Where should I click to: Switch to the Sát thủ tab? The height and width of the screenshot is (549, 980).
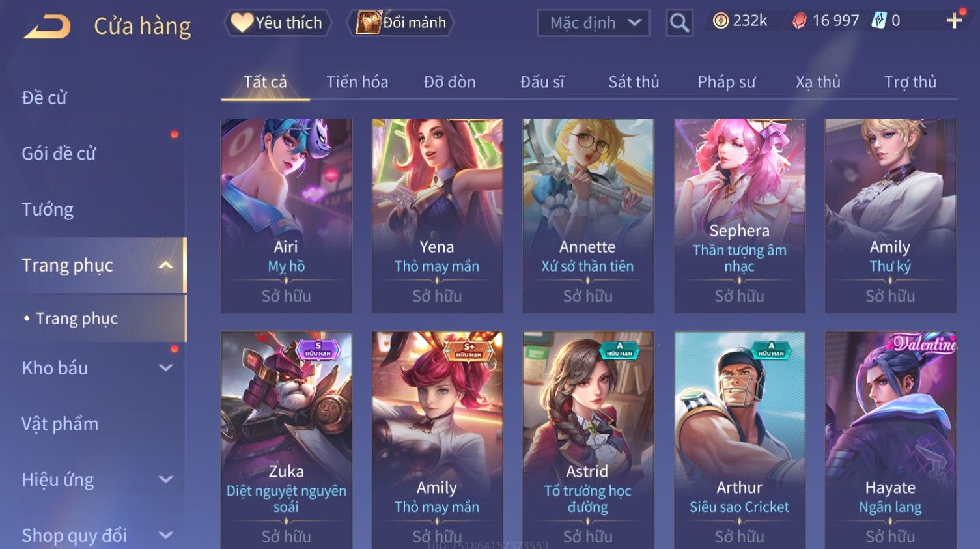[634, 82]
